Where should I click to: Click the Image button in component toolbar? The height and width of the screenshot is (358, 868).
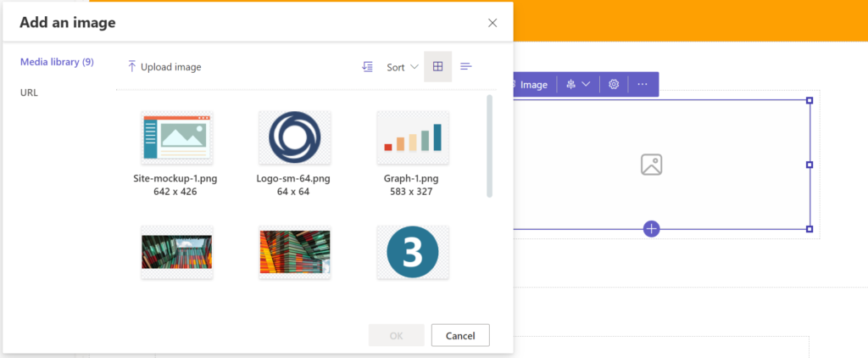(x=531, y=85)
